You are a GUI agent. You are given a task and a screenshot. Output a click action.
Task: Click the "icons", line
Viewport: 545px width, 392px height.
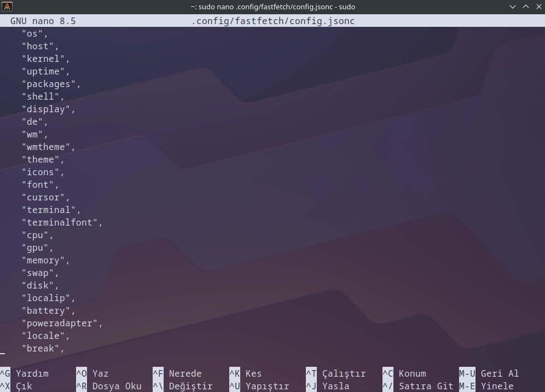point(43,172)
